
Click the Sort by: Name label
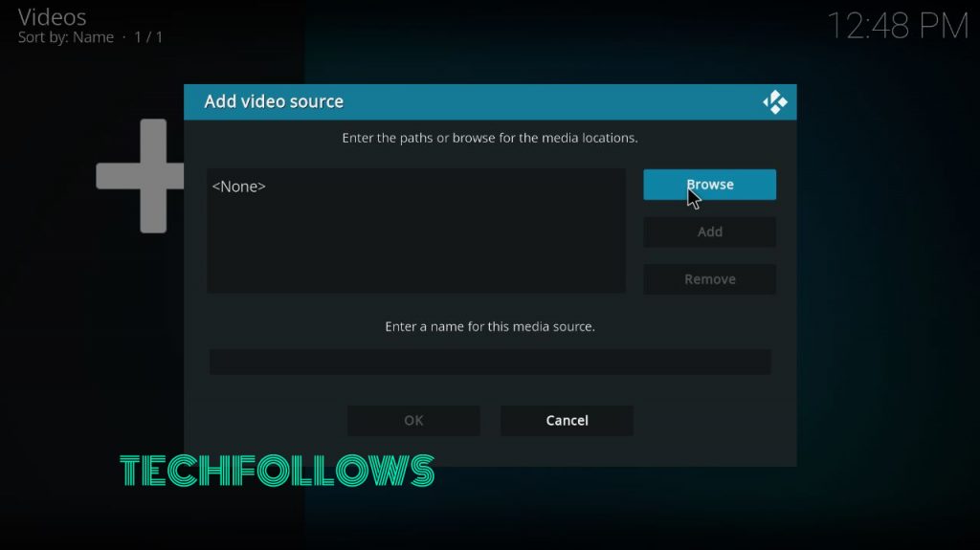[x=66, y=37]
